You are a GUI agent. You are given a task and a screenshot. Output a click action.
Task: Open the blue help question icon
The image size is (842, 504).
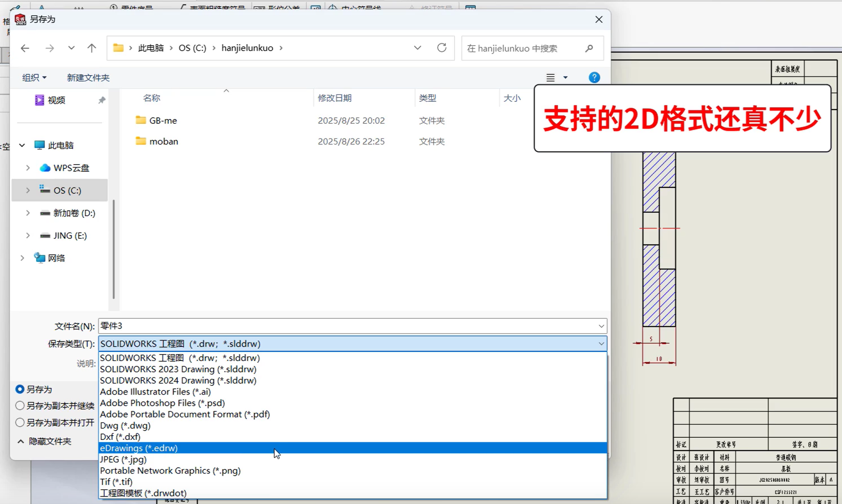[x=594, y=78]
